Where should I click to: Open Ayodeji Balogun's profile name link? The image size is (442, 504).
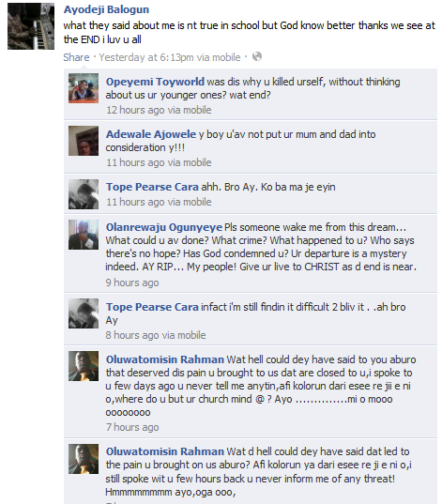[x=106, y=9]
